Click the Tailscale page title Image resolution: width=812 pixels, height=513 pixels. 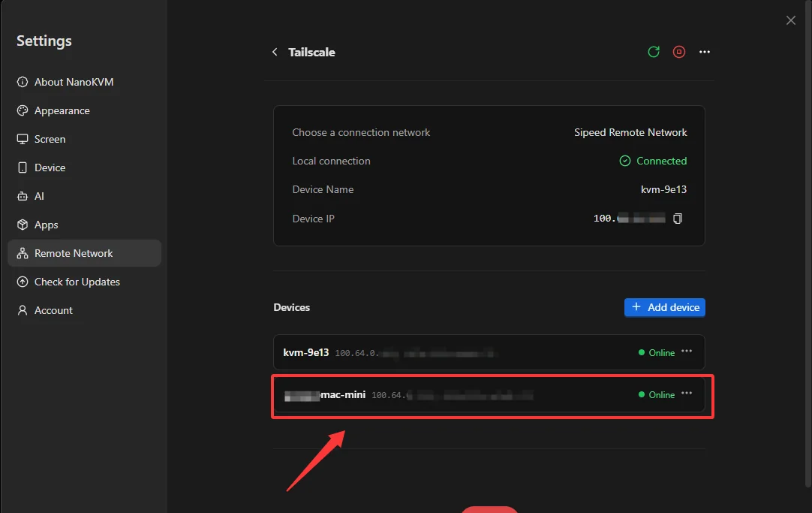click(311, 52)
